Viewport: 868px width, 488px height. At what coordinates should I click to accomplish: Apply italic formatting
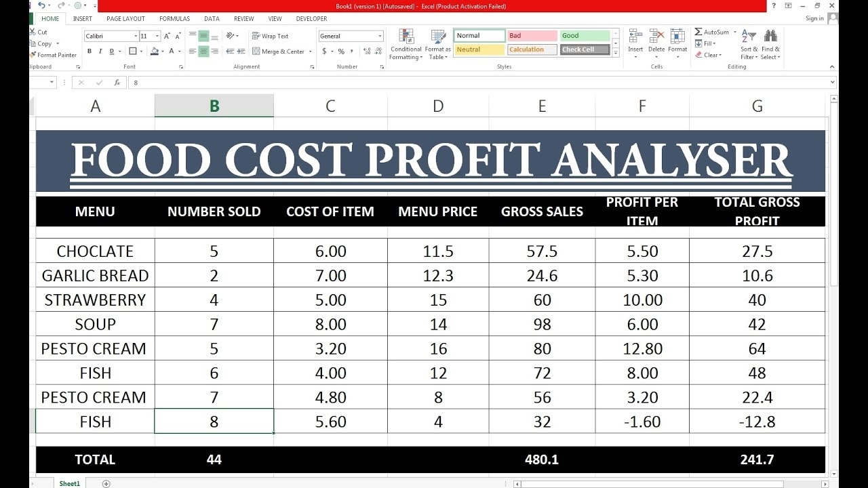pos(99,51)
